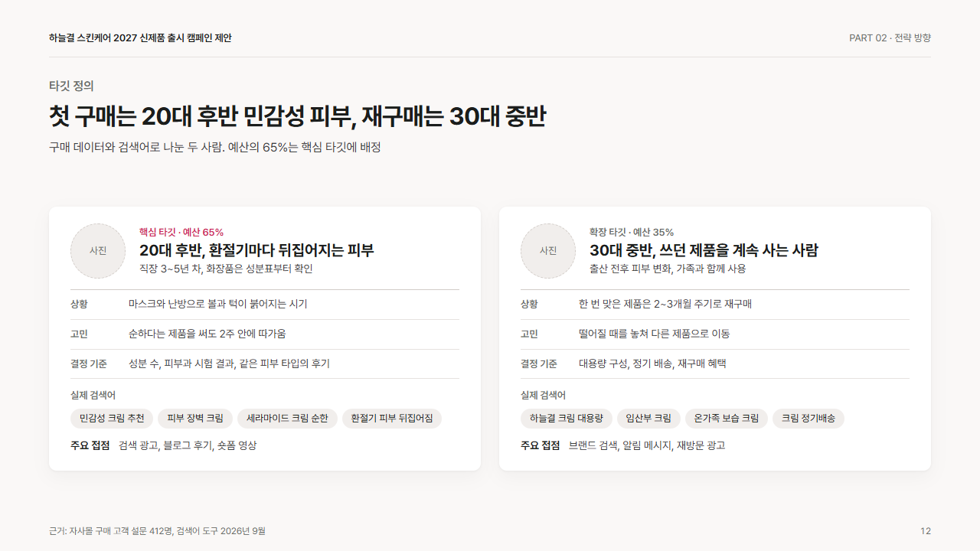Click the photo placeholder in the 핵심 타깃 card

[98, 251]
